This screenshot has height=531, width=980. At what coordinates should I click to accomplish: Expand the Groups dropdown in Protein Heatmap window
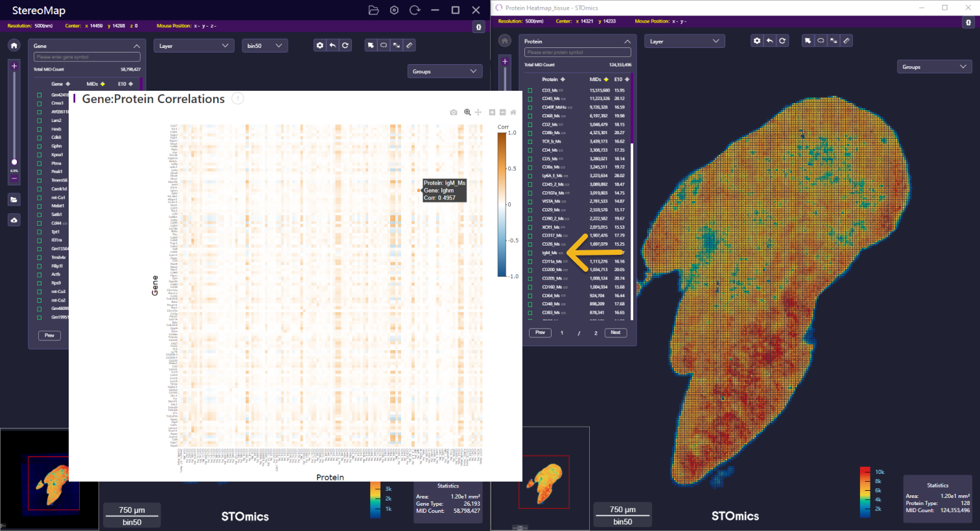click(x=934, y=67)
